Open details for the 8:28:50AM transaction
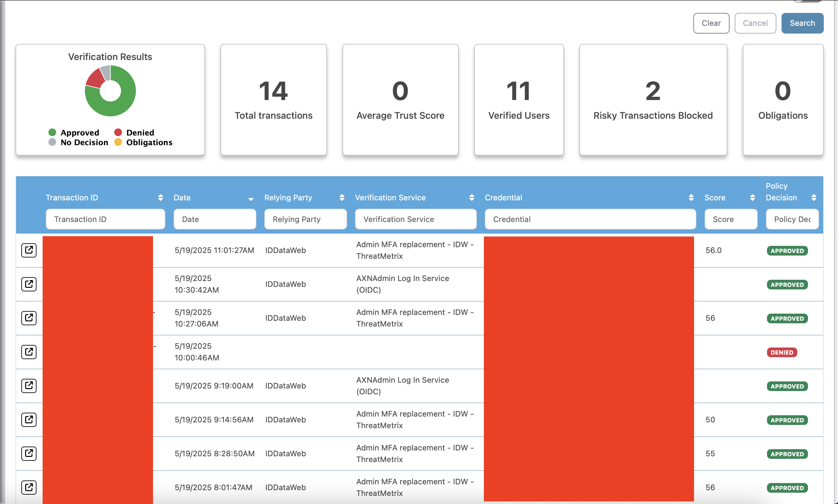 point(29,454)
